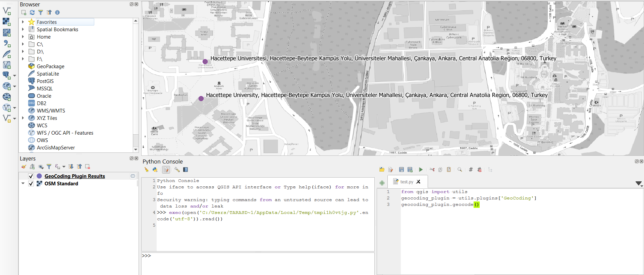
Task: Run the test.py script
Action: (x=421, y=170)
